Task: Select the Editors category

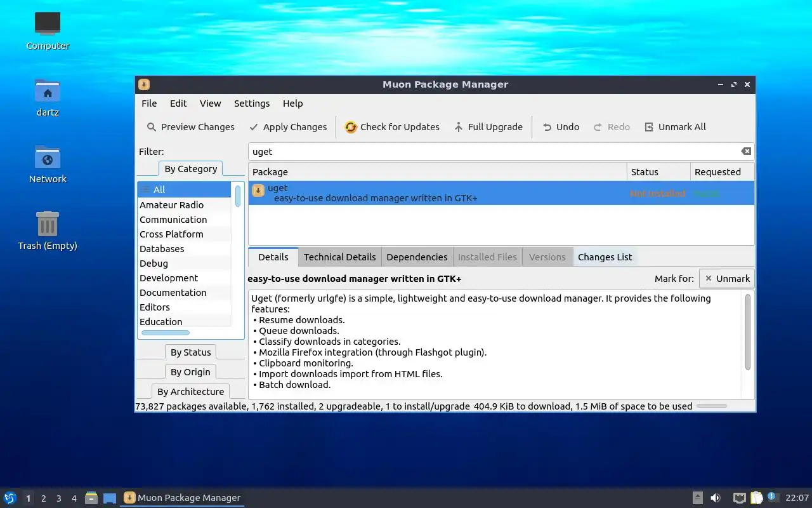Action: [184, 307]
